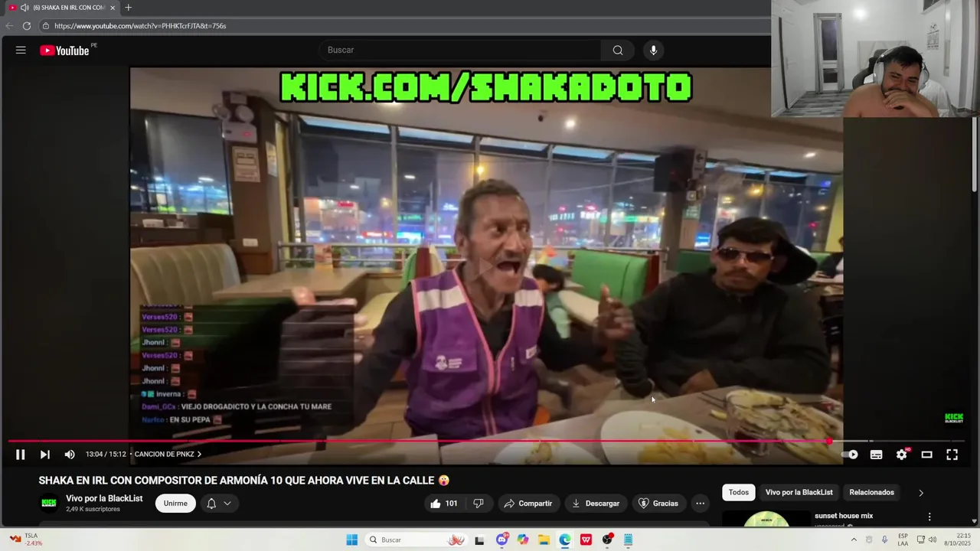
Task: Open the WPS Office taskbar icon
Action: coord(586,540)
